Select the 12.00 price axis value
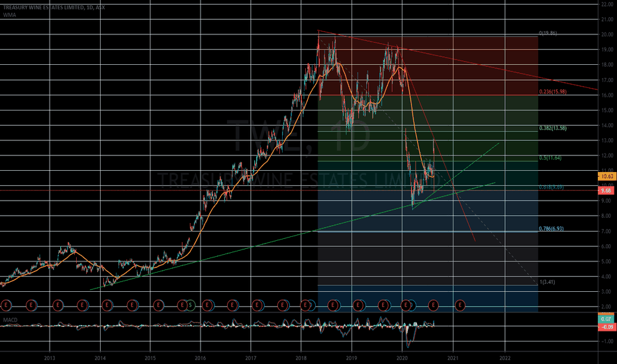This screenshot has width=617, height=364. [x=607, y=156]
